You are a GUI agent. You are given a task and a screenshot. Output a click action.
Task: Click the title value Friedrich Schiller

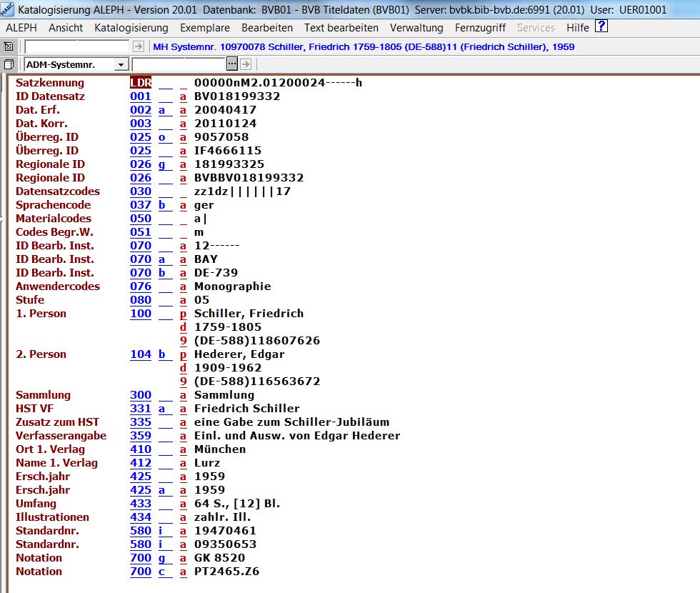(247, 409)
